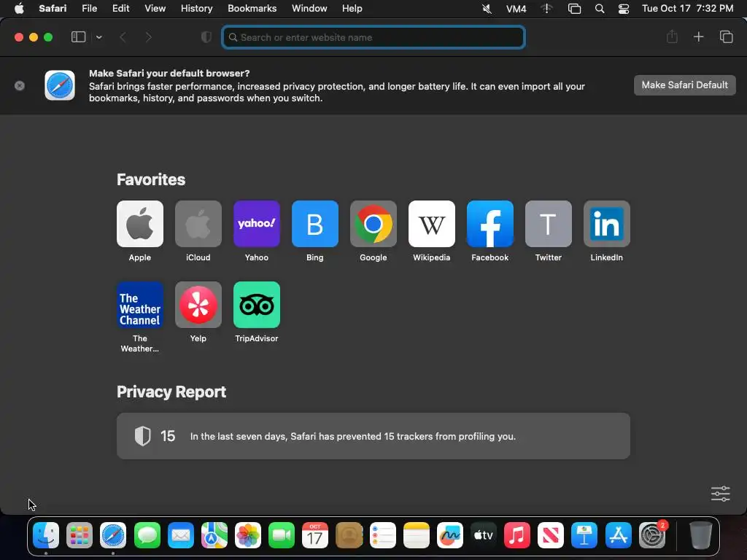Open The Weather Channel favorite tile
This screenshot has width=747, height=560.
(139, 305)
